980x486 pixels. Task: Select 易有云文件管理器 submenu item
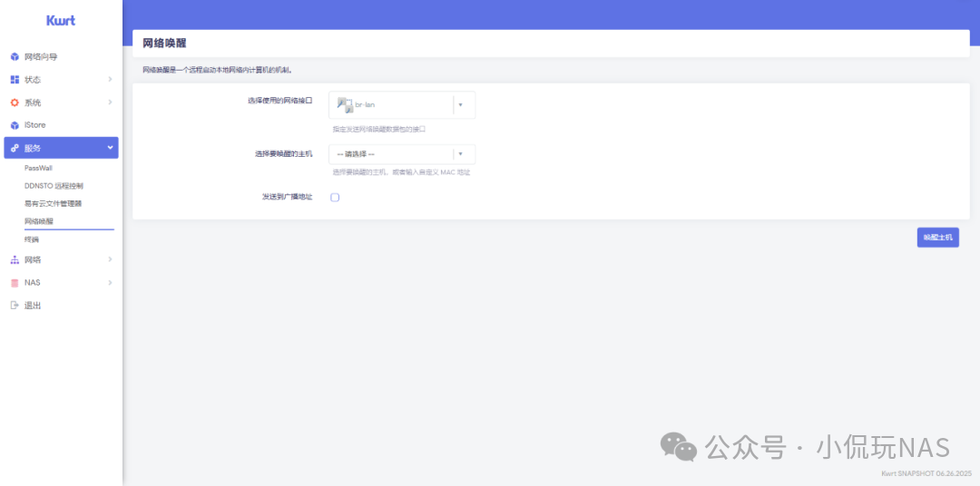(54, 204)
